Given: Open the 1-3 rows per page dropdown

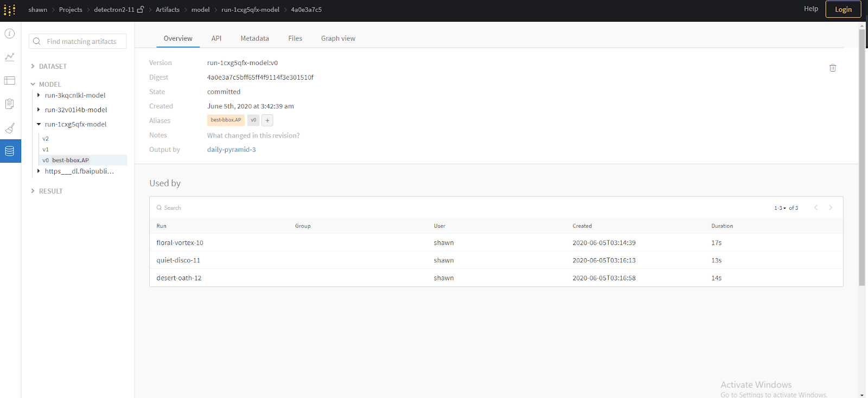Looking at the screenshot, I should coord(780,208).
